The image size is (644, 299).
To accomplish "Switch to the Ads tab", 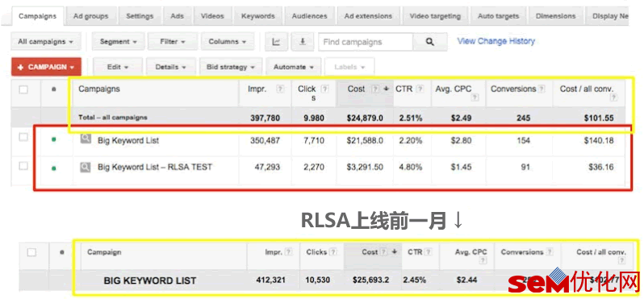I will coord(178,16).
